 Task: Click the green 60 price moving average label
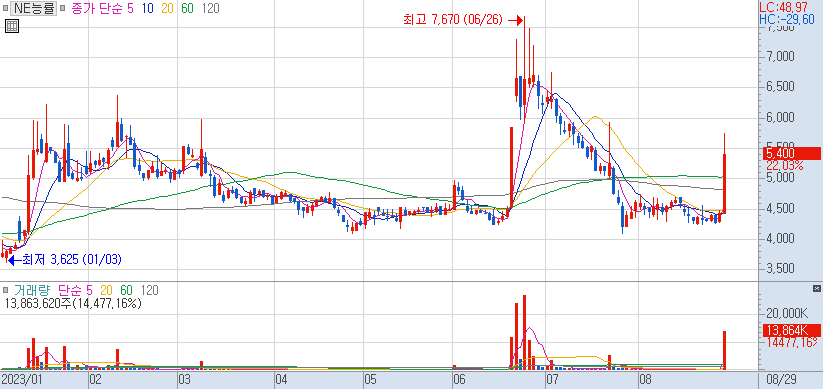click(x=187, y=8)
